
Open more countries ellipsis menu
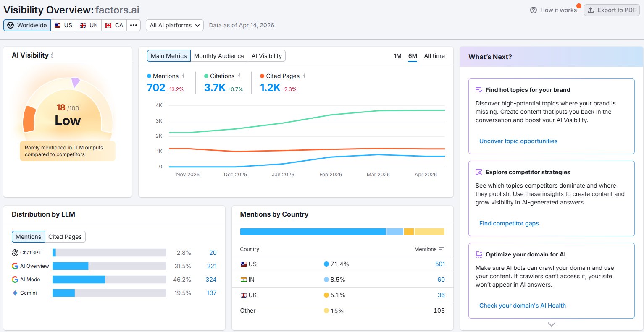tap(134, 25)
